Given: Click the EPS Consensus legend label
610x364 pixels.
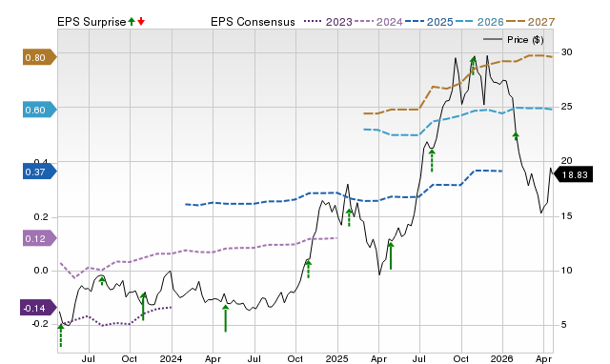Looking at the screenshot, I should [253, 22].
